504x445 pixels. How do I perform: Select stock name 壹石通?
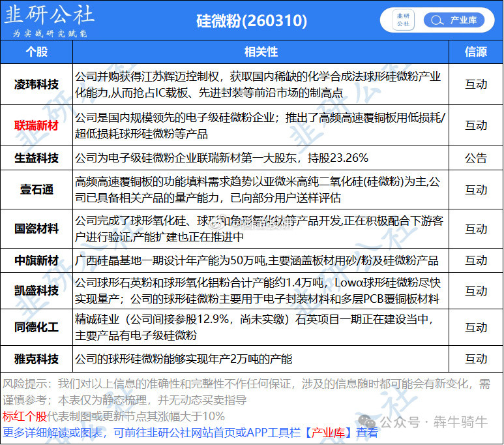pos(37,189)
